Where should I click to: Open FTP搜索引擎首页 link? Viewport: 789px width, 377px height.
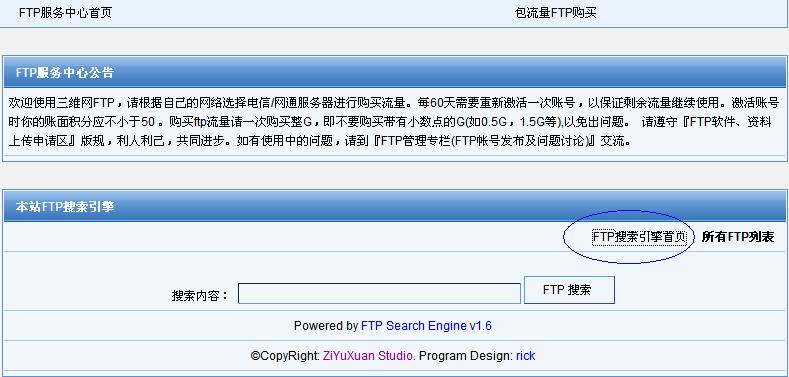tap(640, 237)
